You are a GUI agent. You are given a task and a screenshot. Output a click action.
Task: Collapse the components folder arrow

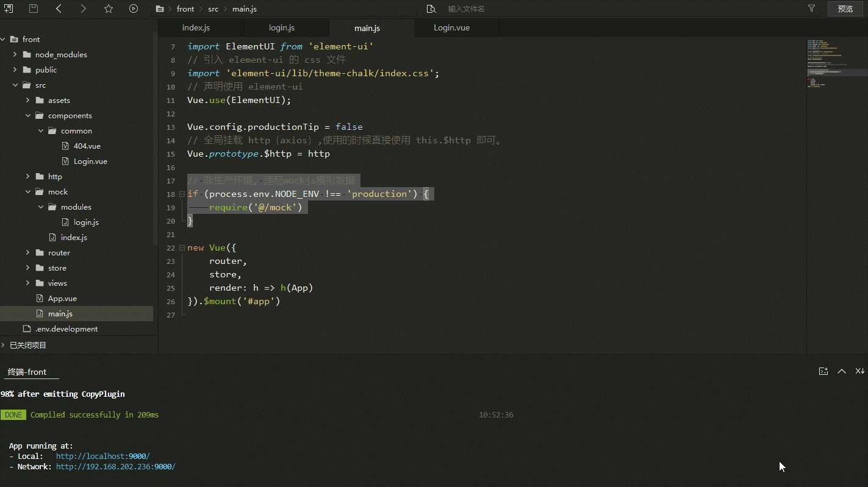[27, 115]
